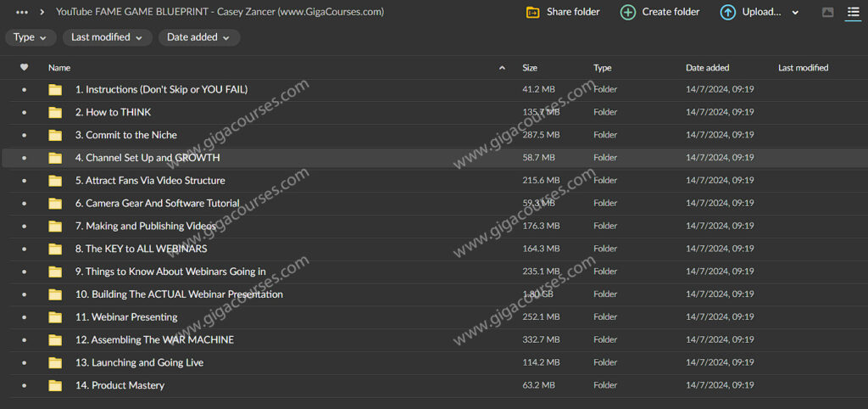This screenshot has width=868, height=409.
Task: Expand the Upload options chevron
Action: tap(795, 12)
